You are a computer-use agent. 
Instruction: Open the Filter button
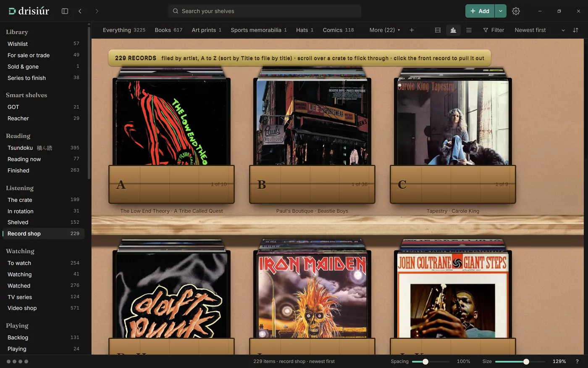pyautogui.click(x=493, y=30)
